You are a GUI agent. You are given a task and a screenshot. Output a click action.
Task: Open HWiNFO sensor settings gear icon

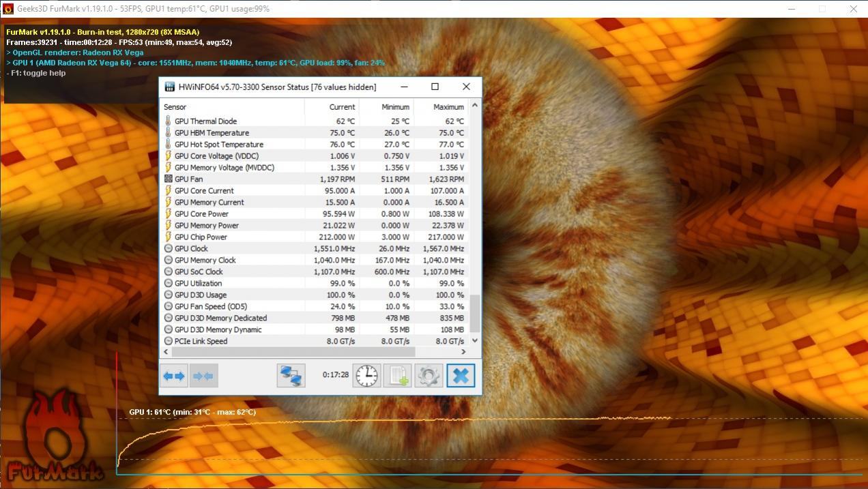[429, 376]
